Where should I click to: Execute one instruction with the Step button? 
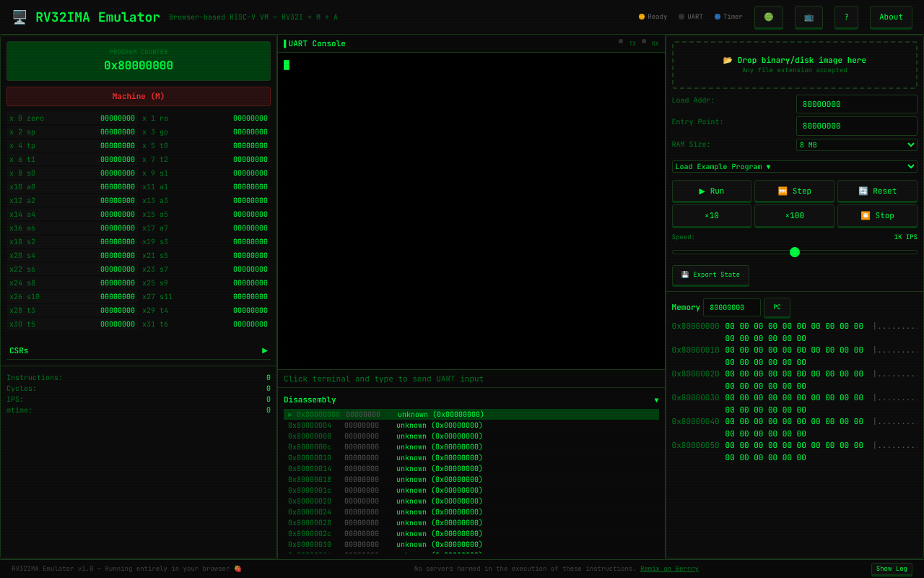pos(794,191)
